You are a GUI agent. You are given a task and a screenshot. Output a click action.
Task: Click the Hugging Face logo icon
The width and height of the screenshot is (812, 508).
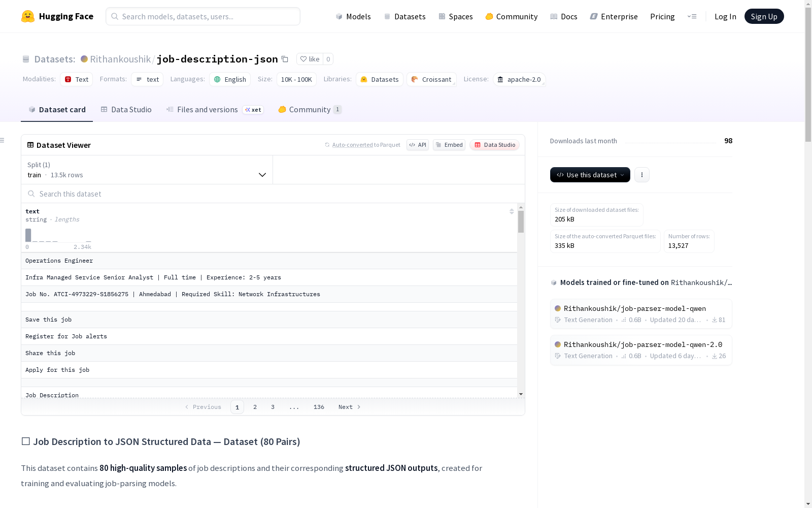pyautogui.click(x=28, y=16)
